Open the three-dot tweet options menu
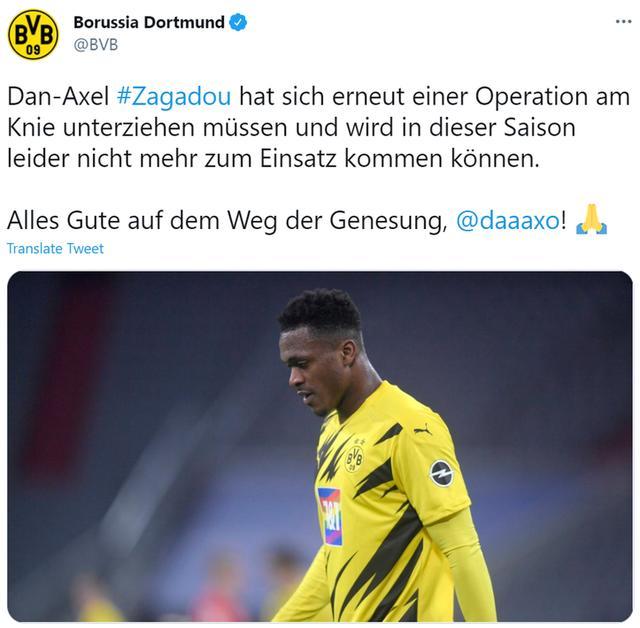Screen dimensions: 640x628 (x=623, y=22)
